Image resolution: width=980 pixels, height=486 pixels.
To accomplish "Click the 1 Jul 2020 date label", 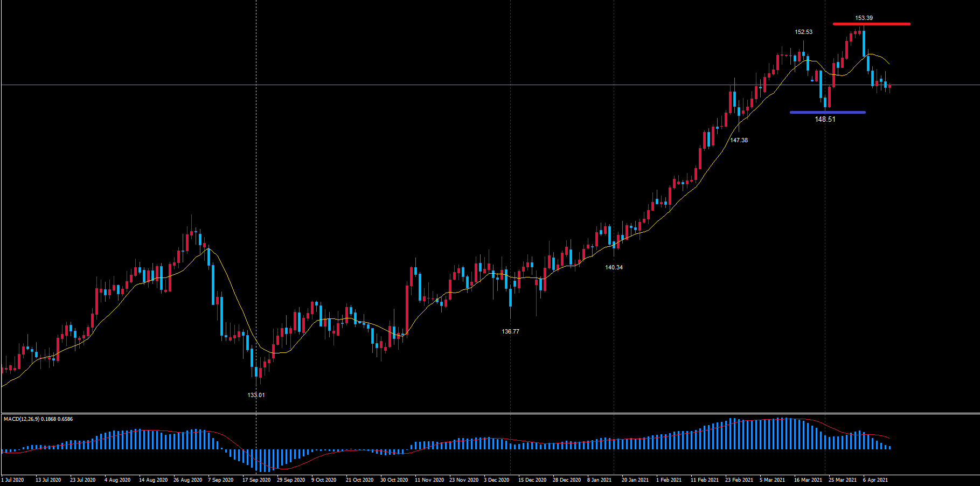I will (x=13, y=480).
